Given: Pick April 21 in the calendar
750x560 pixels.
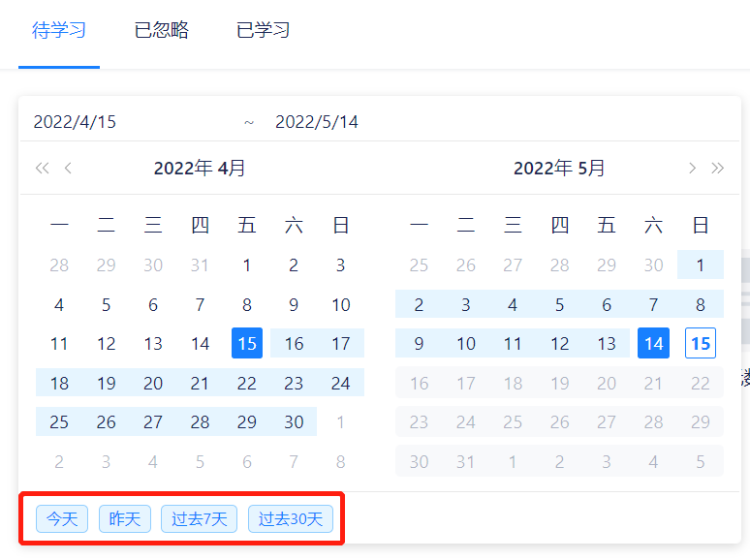Looking at the screenshot, I should (x=200, y=383).
